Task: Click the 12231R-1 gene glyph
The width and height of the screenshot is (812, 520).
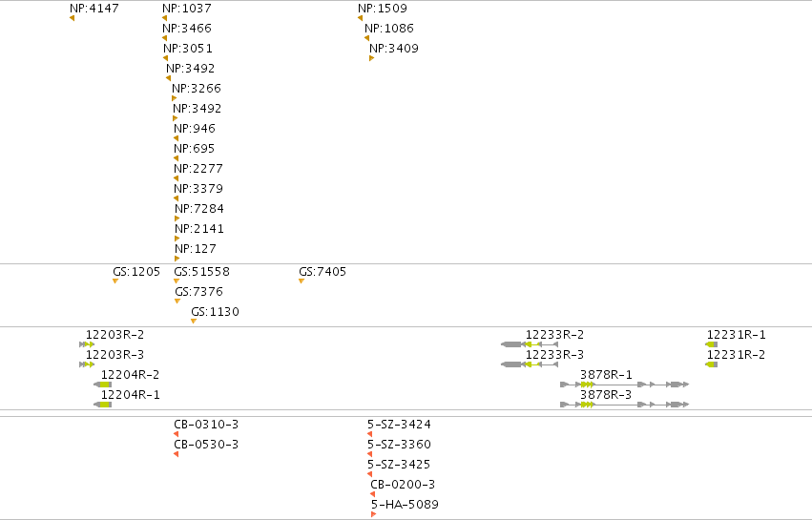Action: pos(712,344)
